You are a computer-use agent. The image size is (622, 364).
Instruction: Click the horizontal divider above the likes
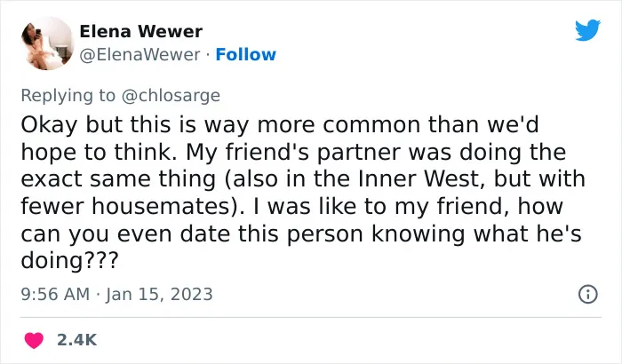pyautogui.click(x=311, y=317)
